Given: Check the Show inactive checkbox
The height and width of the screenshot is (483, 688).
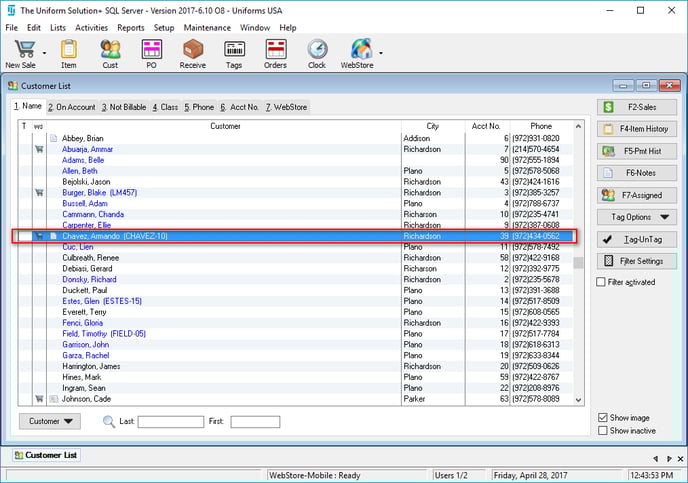Looking at the screenshot, I should 601,431.
